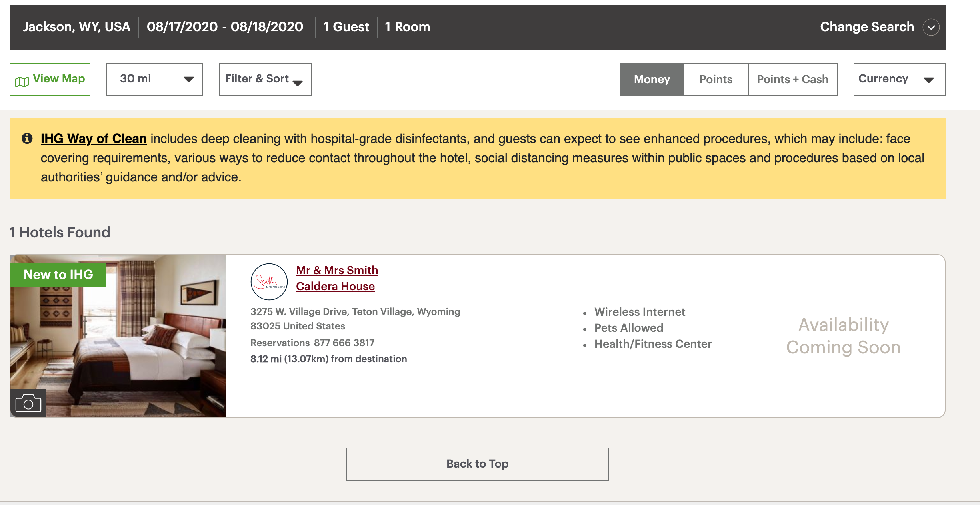The width and height of the screenshot is (980, 506).
Task: Expand Filter & Sort options
Action: click(265, 79)
